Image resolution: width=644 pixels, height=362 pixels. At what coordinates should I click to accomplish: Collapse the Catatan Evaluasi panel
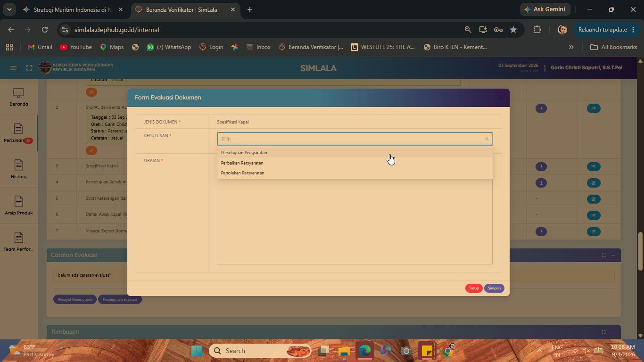pyautogui.click(x=613, y=255)
